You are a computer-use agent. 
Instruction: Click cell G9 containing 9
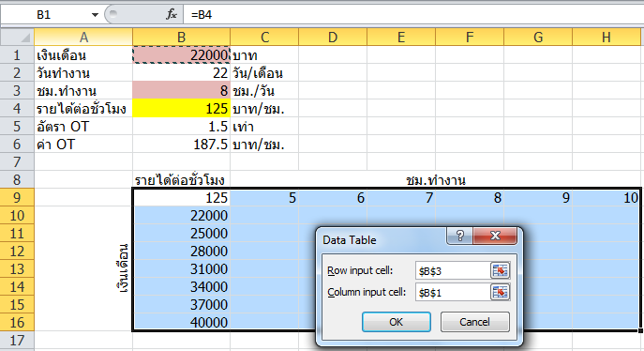pos(538,197)
